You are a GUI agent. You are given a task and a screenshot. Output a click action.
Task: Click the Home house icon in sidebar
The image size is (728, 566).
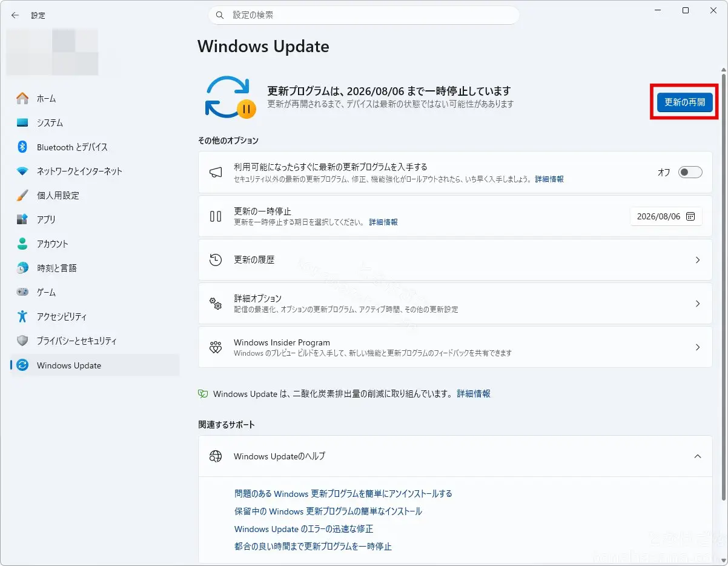pos(22,98)
